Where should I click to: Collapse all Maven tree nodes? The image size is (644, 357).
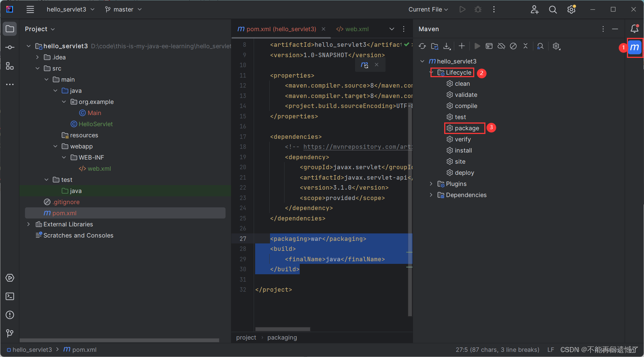pyautogui.click(x=526, y=46)
